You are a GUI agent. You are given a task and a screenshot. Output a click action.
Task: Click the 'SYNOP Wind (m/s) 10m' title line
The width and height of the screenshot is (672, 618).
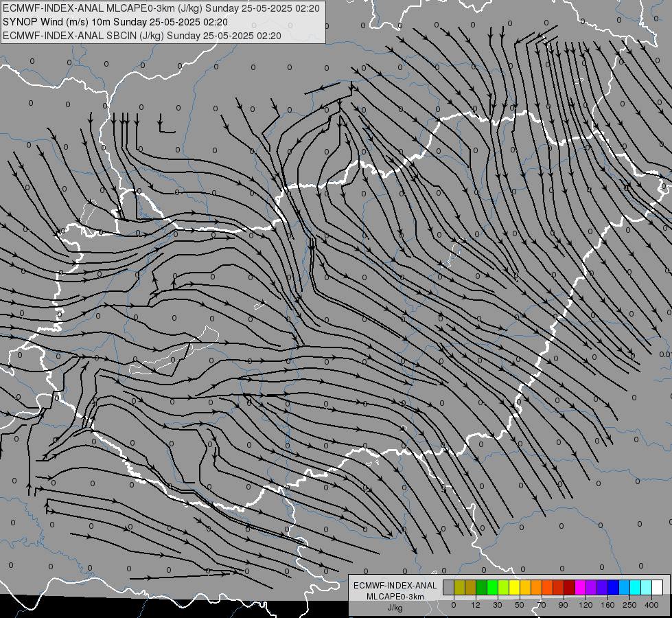(x=115, y=22)
